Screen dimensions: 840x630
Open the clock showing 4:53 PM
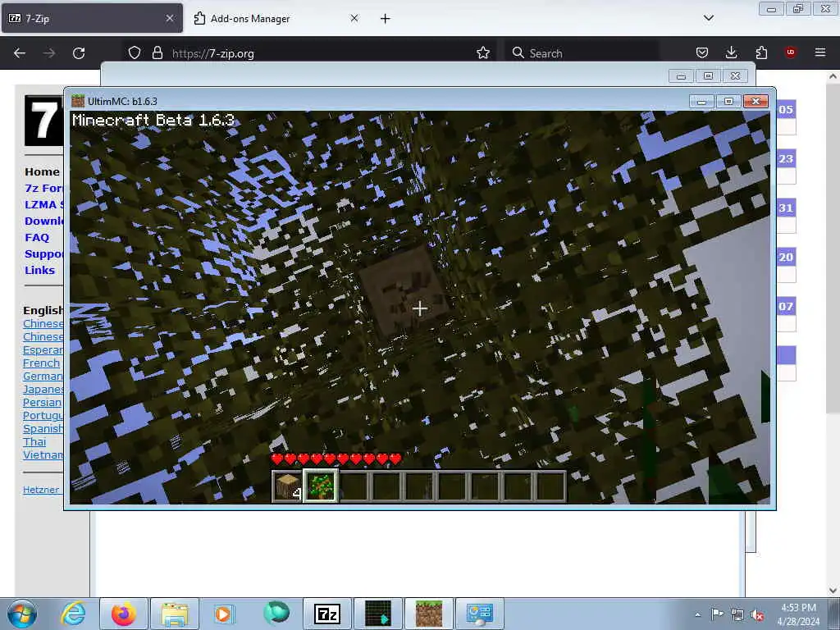[798, 614]
